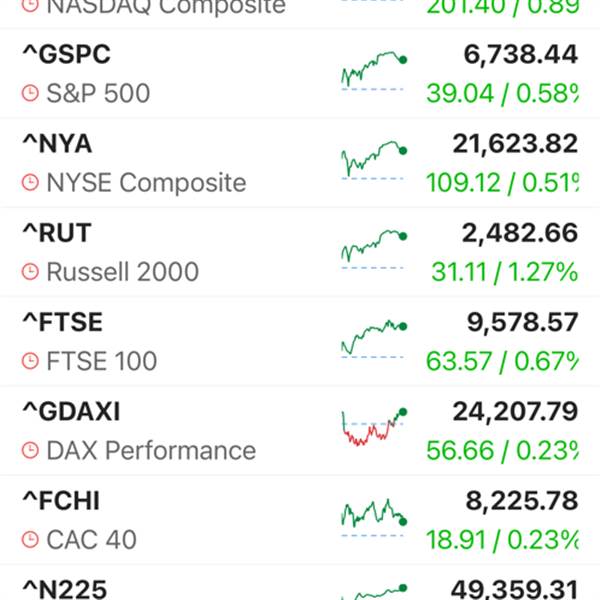Click the clock icon beside CAC 40

coord(31,540)
